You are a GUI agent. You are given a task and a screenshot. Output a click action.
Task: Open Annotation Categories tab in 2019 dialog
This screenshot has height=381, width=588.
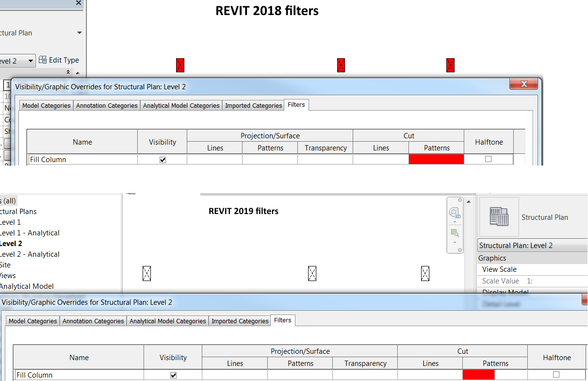click(x=93, y=321)
